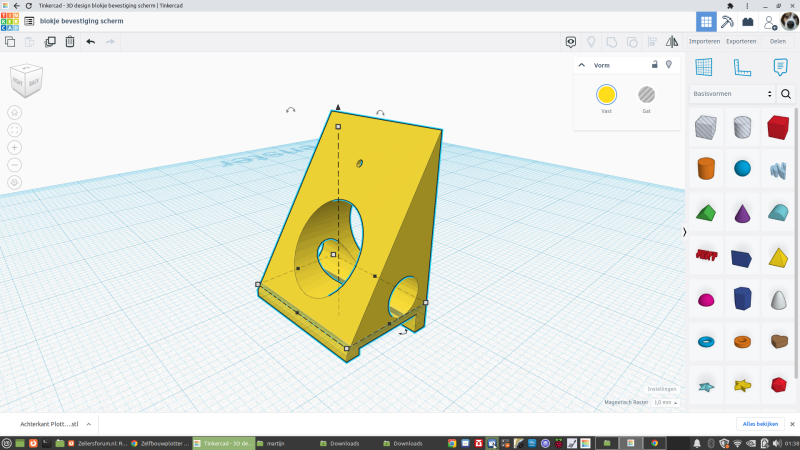
Task: Choose the Gat (hole) shape option
Action: [x=646, y=95]
